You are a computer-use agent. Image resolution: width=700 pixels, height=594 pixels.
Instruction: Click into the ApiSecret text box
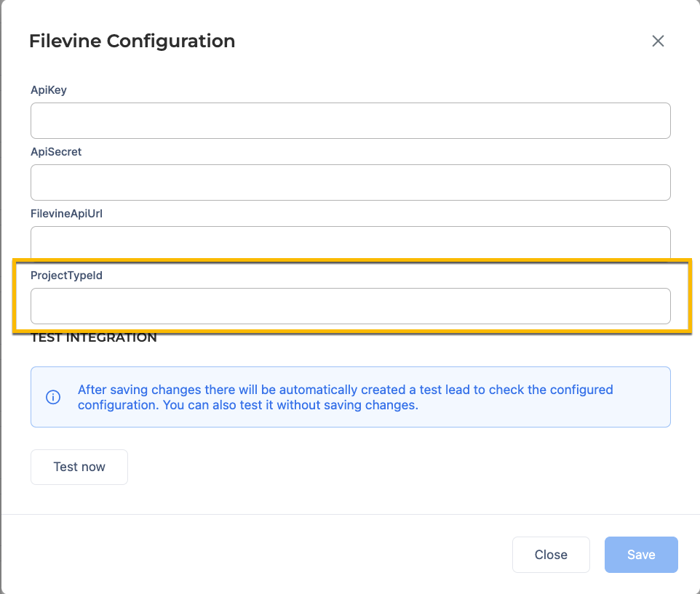pyautogui.click(x=350, y=182)
